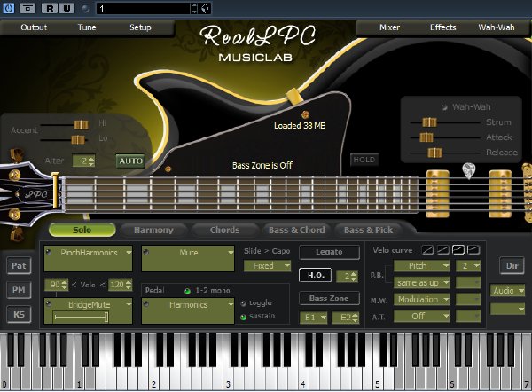This screenshot has height=392, width=532.
Task: Click the plugin bypass routing icon
Action: click(x=27, y=8)
